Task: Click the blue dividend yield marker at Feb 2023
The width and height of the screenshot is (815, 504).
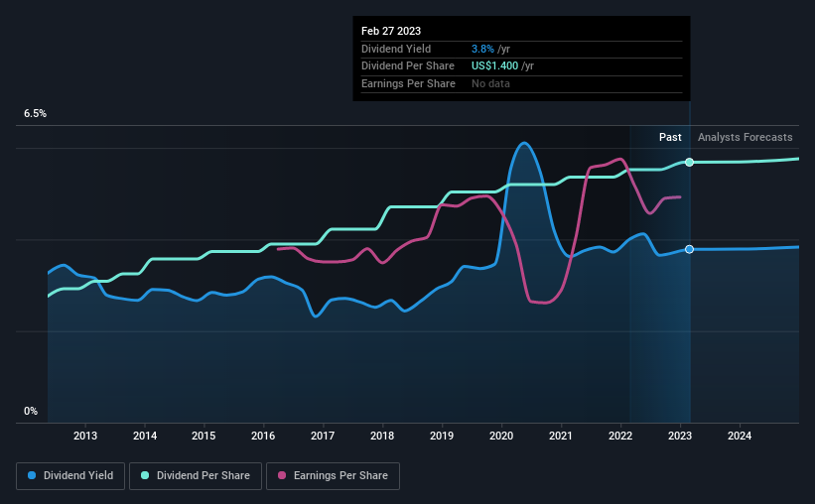Action: pyautogui.click(x=689, y=249)
